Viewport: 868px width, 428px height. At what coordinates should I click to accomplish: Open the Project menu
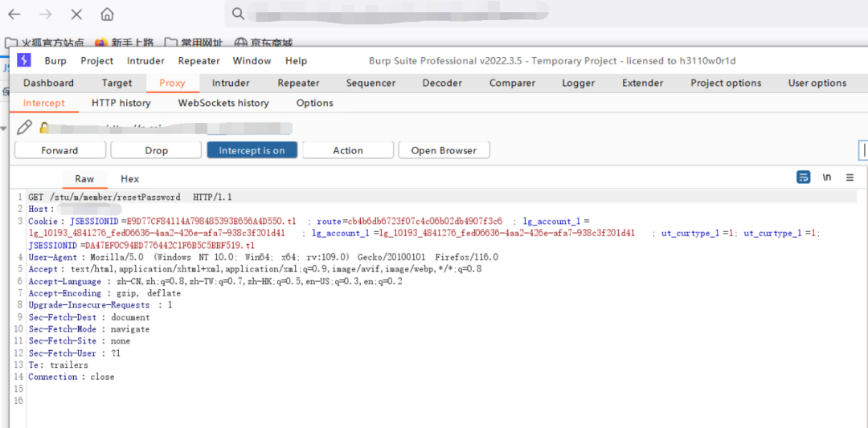pyautogui.click(x=97, y=61)
